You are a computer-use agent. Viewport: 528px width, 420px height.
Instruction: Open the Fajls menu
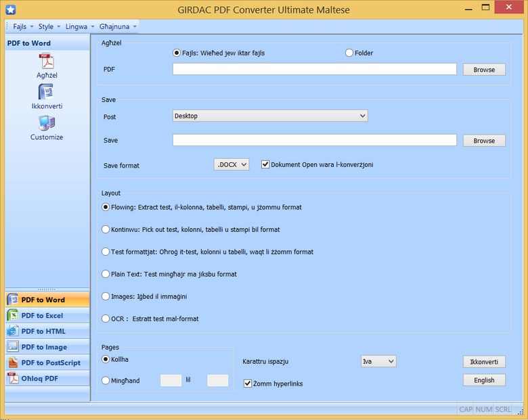pos(20,26)
